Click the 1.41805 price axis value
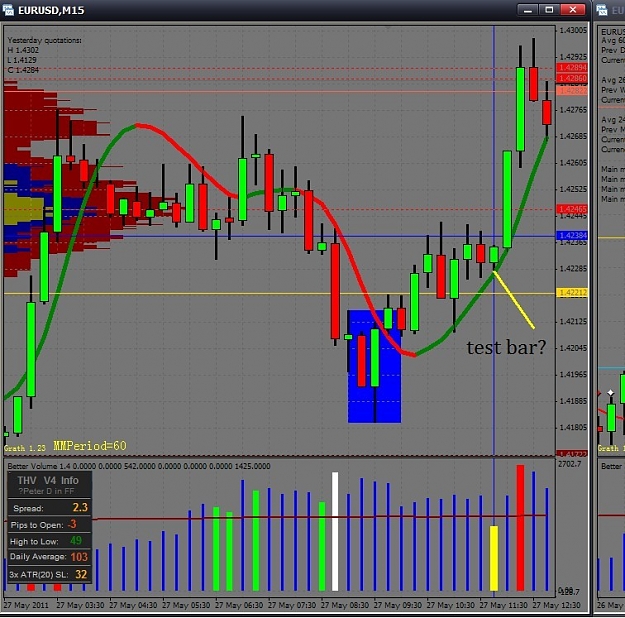Screen dimensions: 625x618 click(x=573, y=427)
